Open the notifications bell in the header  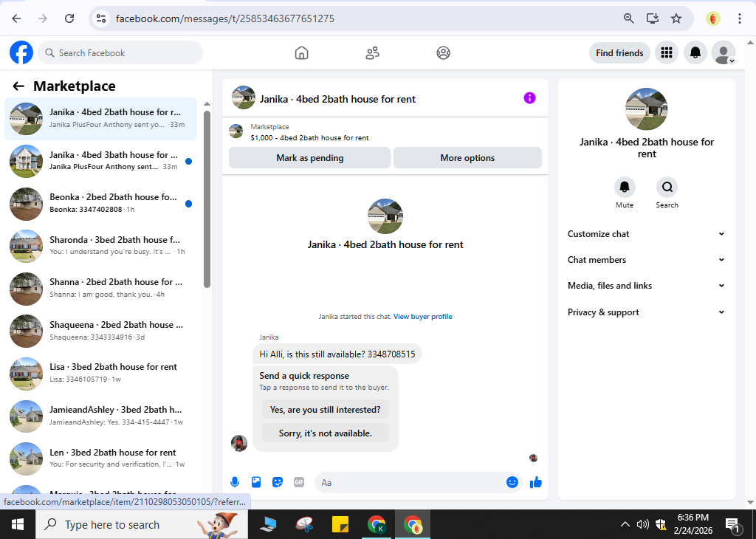tap(695, 52)
